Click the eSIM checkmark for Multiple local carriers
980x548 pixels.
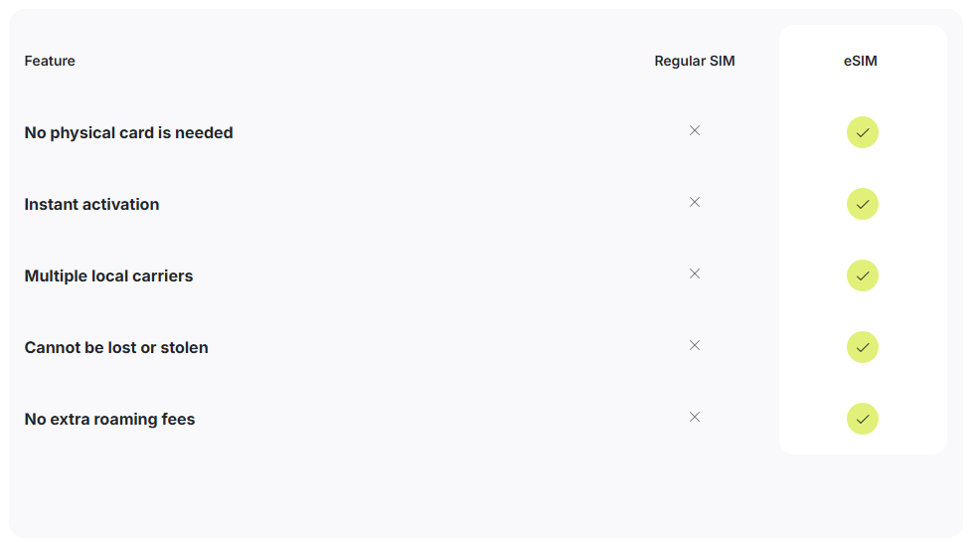pyautogui.click(x=863, y=275)
